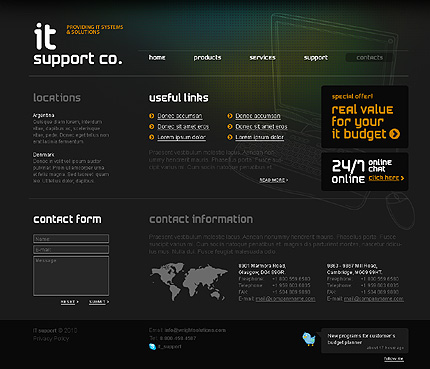
Task: Open the contacts tab
Action: pyautogui.click(x=370, y=58)
